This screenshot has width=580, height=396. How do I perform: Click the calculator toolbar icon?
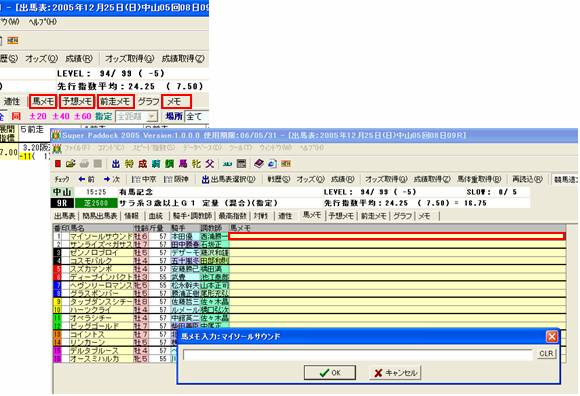(x=242, y=163)
